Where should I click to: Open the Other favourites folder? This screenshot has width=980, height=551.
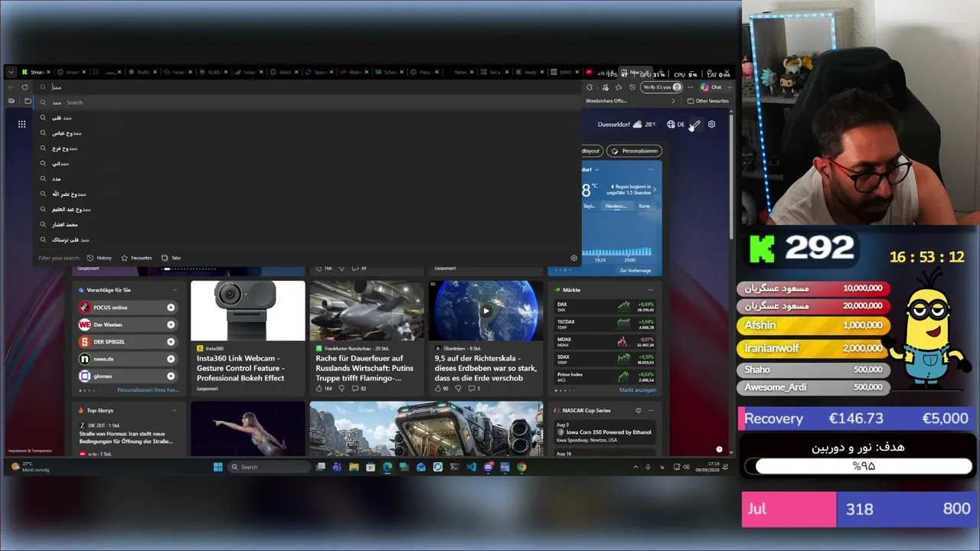pos(708,101)
